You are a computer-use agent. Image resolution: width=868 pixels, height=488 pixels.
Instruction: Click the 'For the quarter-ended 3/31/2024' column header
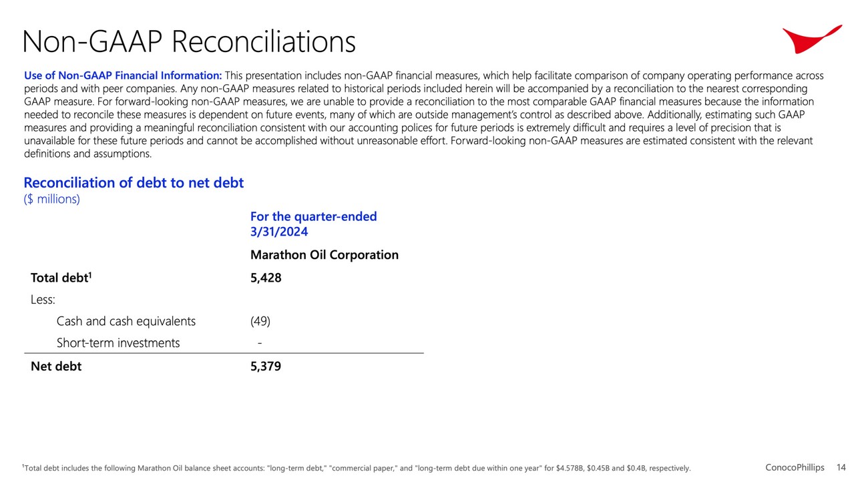[313, 224]
